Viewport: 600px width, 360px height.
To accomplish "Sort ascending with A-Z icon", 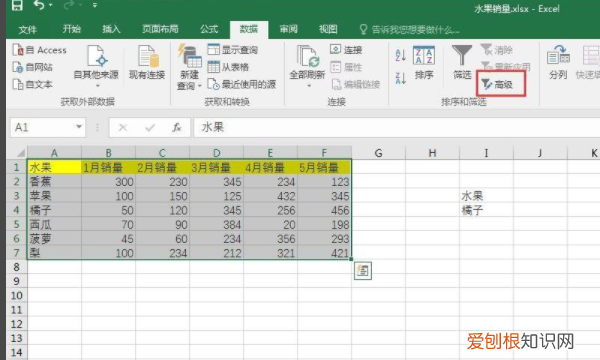I will pyautogui.click(x=400, y=55).
